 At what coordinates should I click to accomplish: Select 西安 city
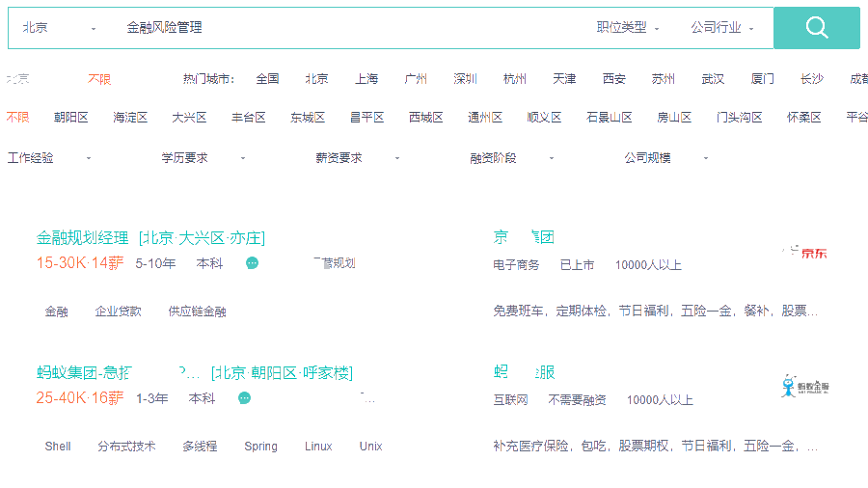(x=614, y=79)
